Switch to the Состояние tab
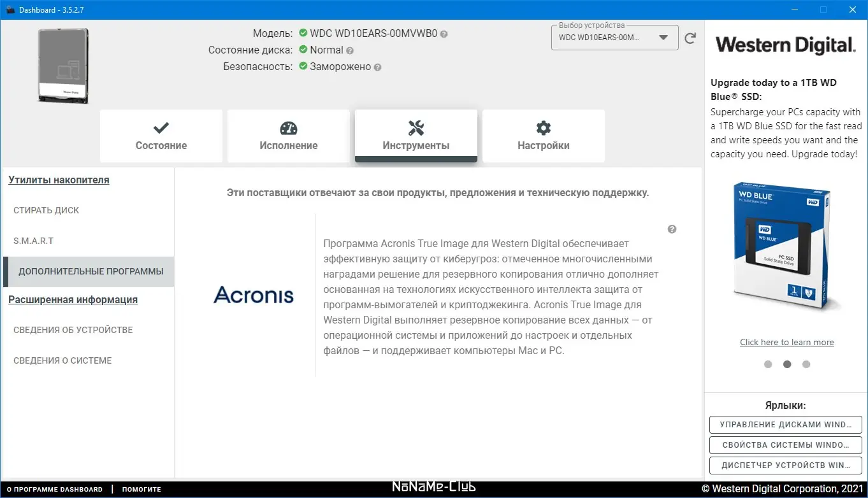The height and width of the screenshot is (498, 868). pyautogui.click(x=161, y=136)
